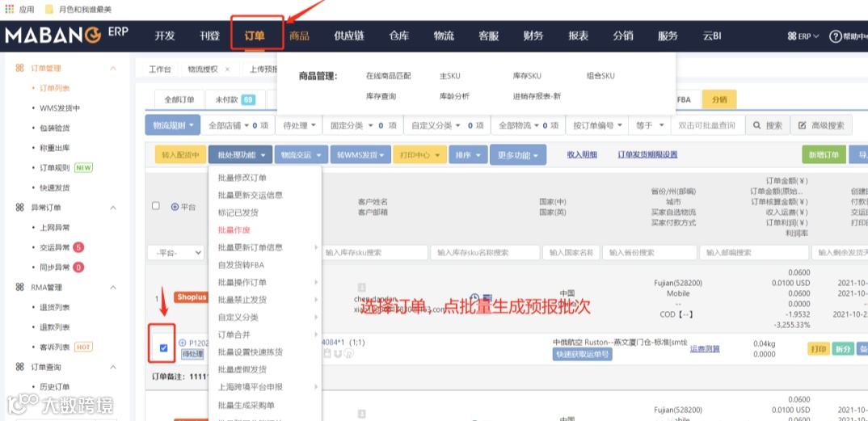This screenshot has width=868, height=421.
Task: Click the edit icon in 高级搜索 button
Action: coord(802,125)
